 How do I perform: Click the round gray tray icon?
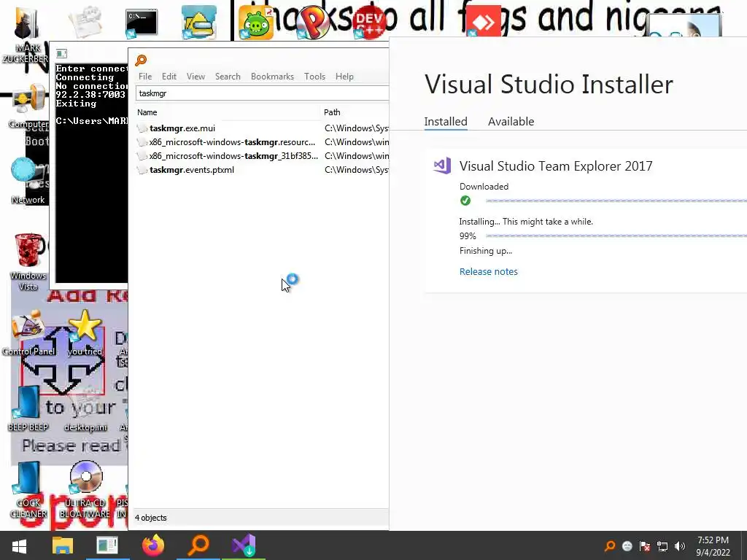click(x=627, y=546)
